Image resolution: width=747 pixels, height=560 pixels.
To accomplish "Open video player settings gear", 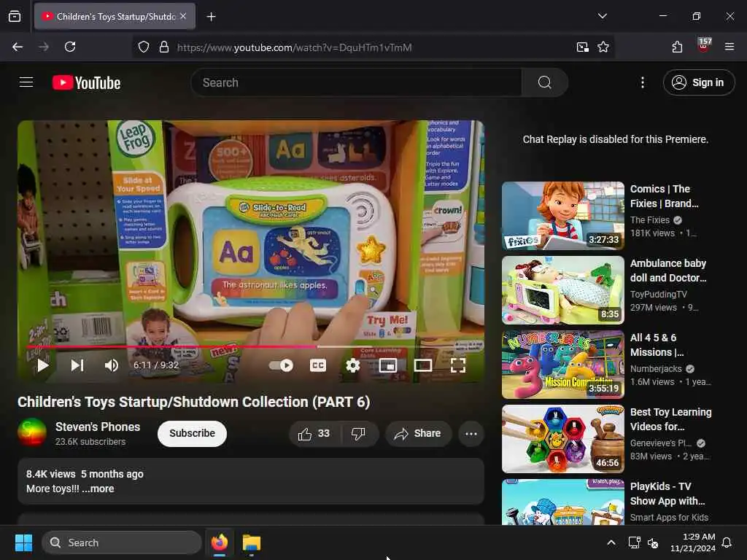I will pos(352,365).
